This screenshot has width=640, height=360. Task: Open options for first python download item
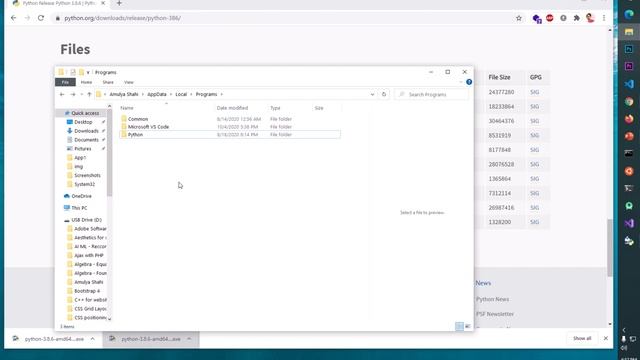[x=93, y=339]
